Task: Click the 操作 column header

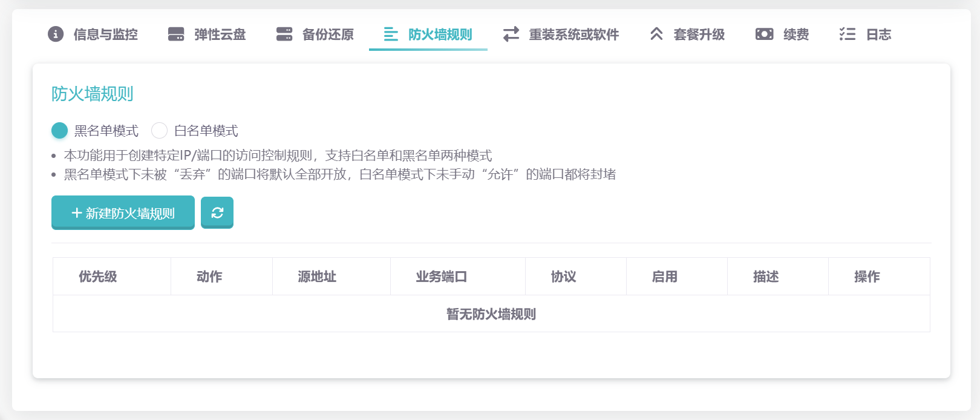Action: (867, 277)
